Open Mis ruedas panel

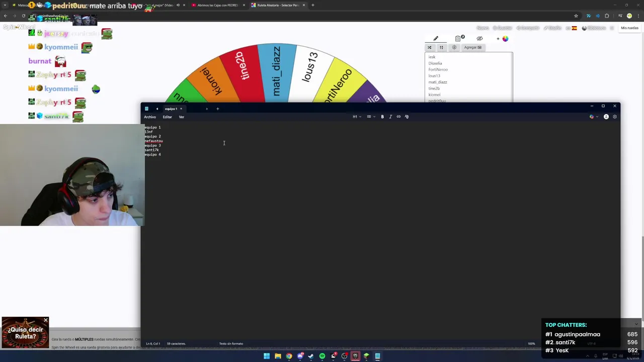(629, 28)
